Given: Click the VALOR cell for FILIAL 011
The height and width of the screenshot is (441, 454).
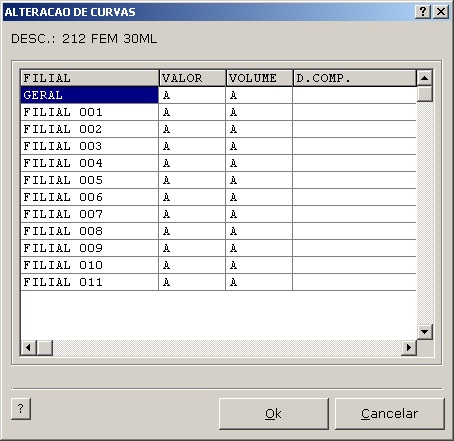Looking at the screenshot, I should coord(192,282).
